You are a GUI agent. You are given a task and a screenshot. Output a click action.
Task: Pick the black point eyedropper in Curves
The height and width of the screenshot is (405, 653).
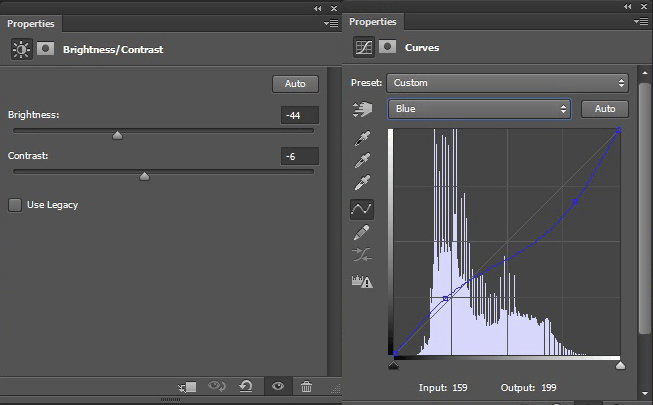point(362,138)
